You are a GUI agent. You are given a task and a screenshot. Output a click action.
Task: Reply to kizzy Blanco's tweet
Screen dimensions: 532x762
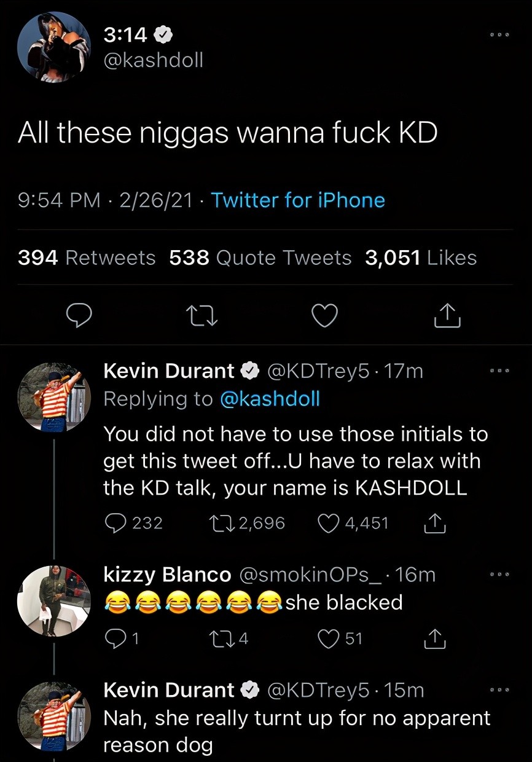(115, 639)
